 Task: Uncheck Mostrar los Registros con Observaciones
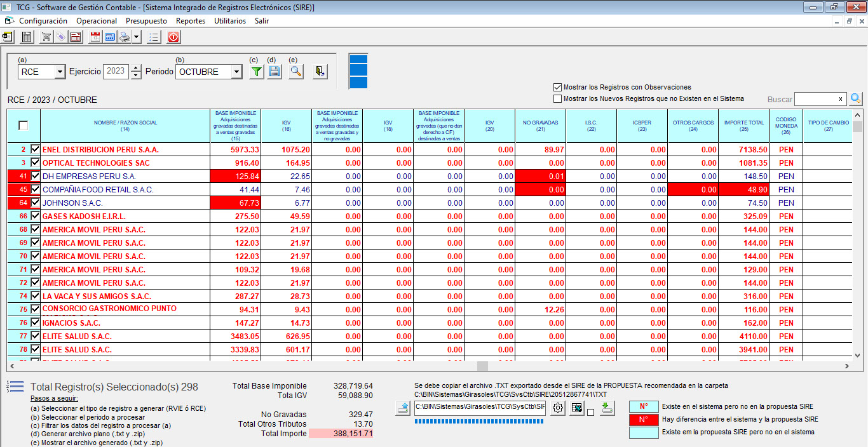[557, 87]
